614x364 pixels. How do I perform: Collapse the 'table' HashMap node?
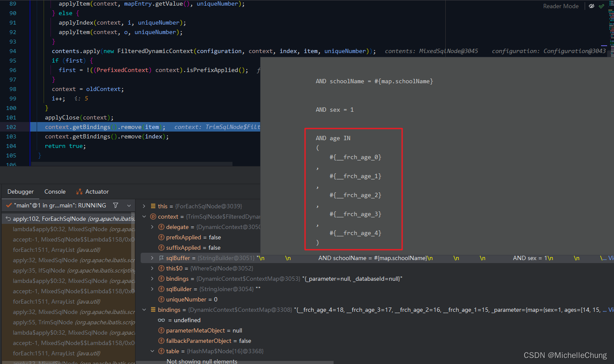[x=152, y=351]
